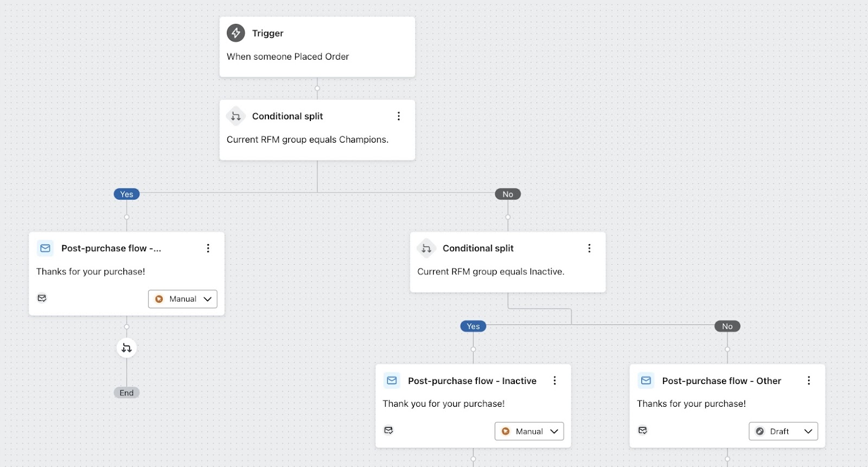Click the email icon on Post-purchase flow node

point(45,248)
